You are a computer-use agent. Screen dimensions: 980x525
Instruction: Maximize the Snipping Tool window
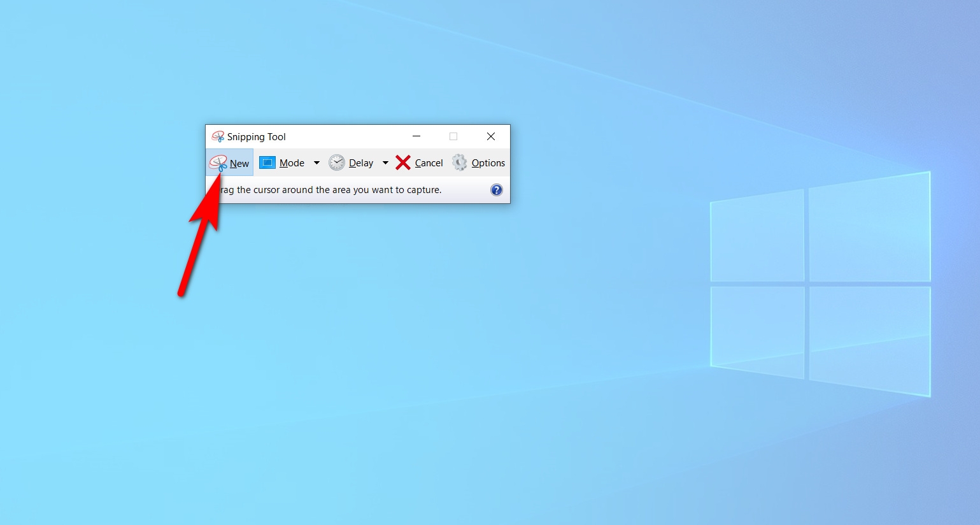point(453,136)
